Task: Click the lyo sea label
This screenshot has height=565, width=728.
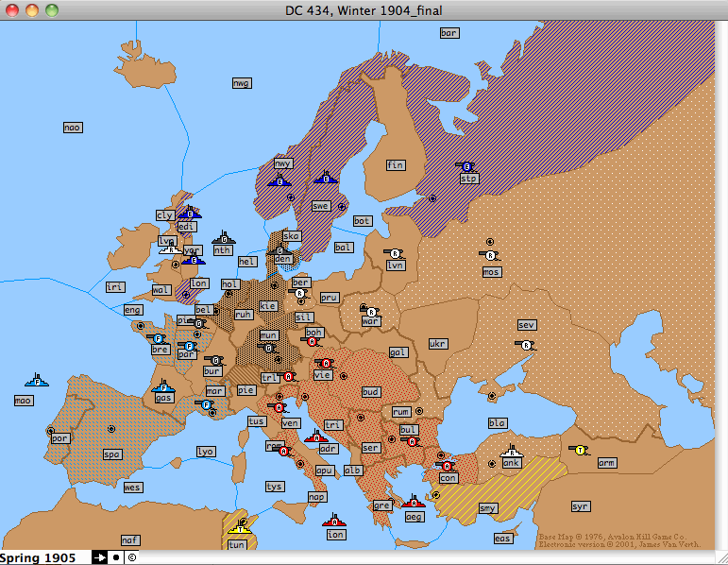Action: [206, 452]
